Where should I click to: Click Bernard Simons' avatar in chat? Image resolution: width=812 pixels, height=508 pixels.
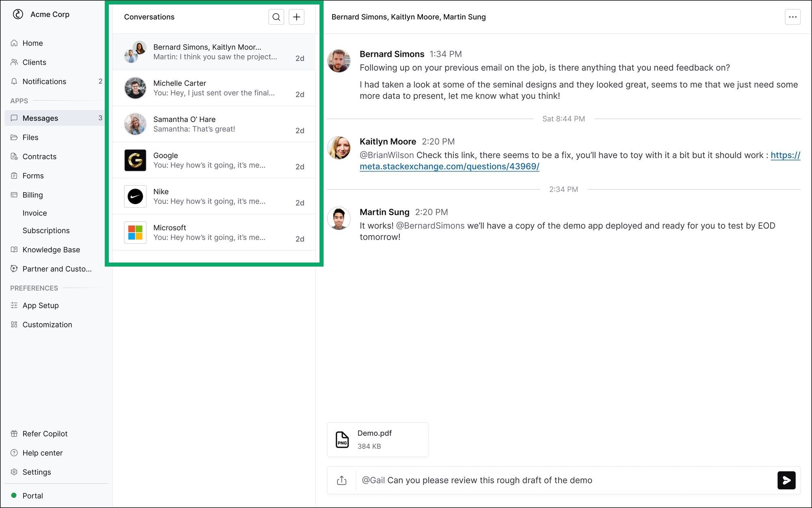point(339,61)
